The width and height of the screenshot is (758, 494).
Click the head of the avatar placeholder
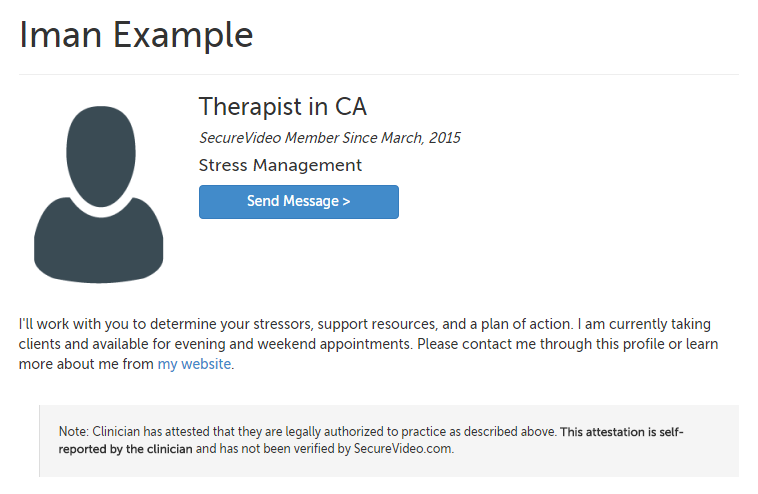(100, 150)
